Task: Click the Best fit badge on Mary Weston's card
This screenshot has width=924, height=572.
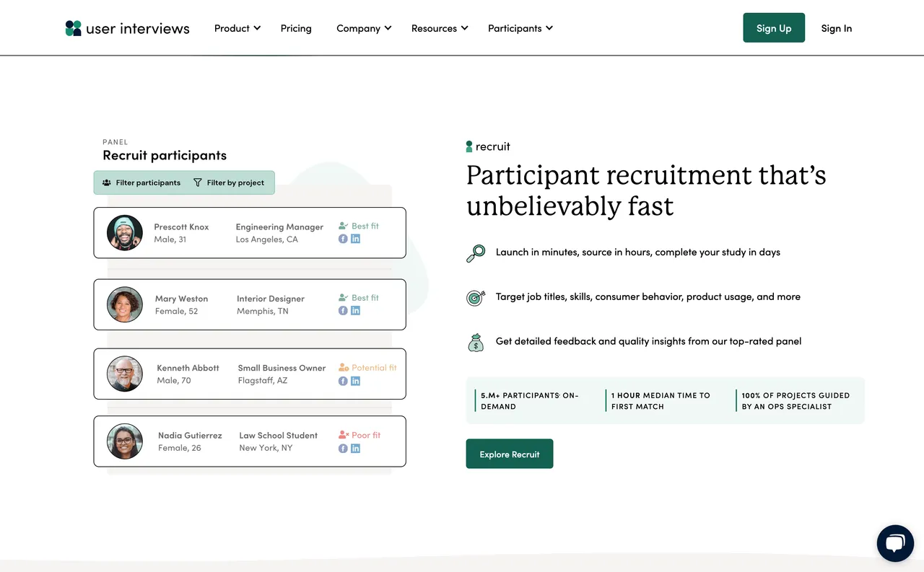Action: click(358, 297)
